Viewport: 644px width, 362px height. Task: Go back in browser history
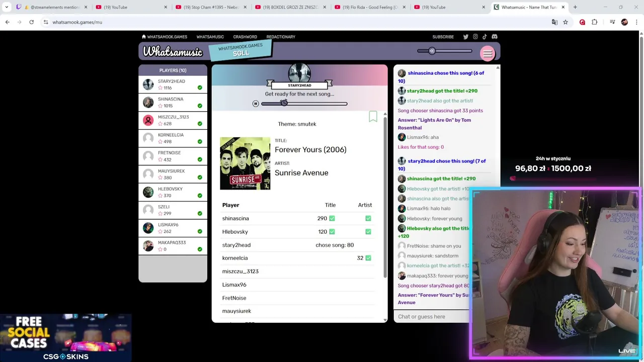(x=7, y=22)
